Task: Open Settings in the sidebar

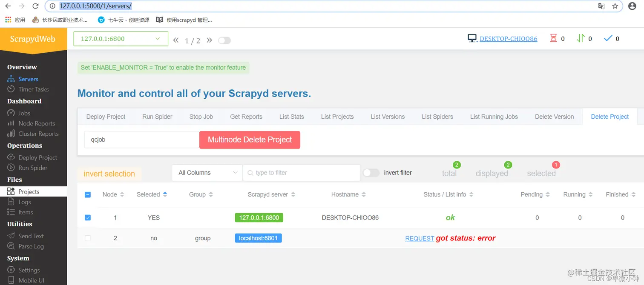Action: coord(29,270)
